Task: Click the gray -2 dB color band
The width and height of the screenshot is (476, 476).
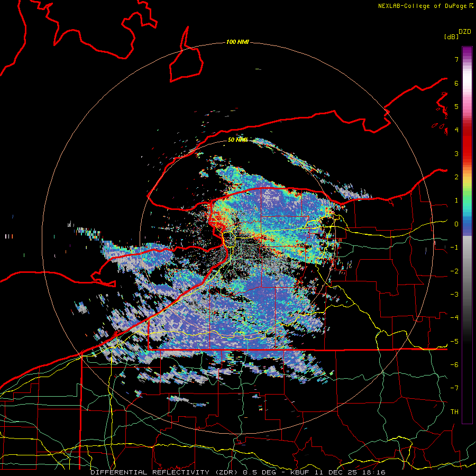Action: [x=467, y=271]
